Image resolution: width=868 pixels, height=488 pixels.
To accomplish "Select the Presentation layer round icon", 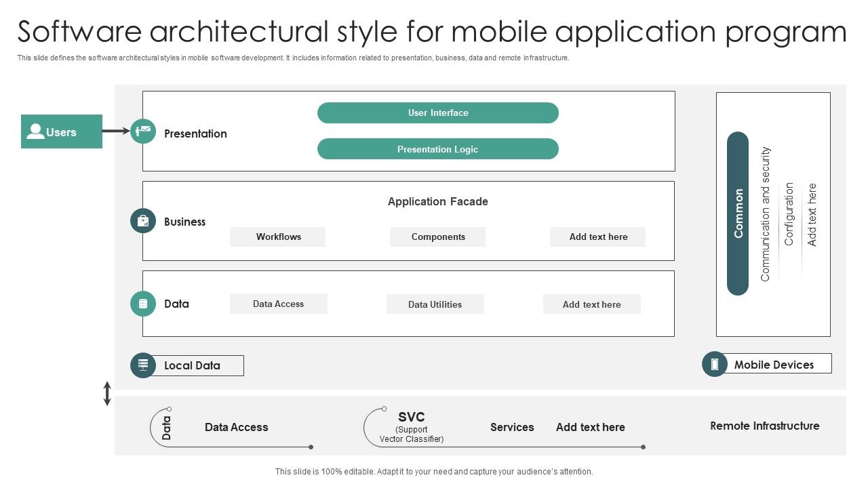I will point(143,131).
